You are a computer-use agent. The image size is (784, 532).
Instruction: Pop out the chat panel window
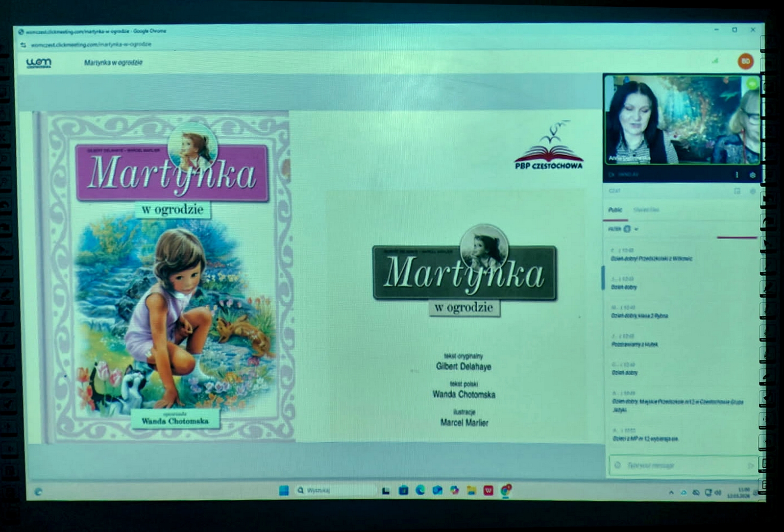coord(737,191)
